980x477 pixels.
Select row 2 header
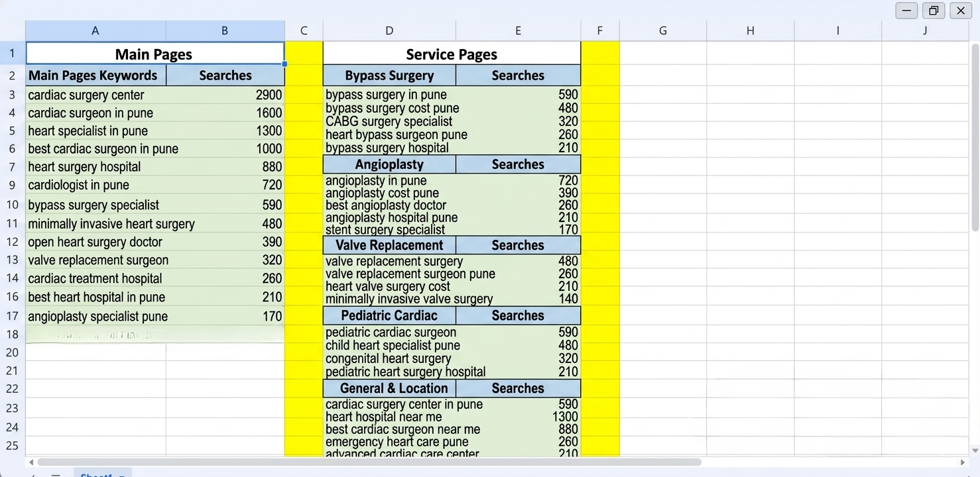click(12, 76)
